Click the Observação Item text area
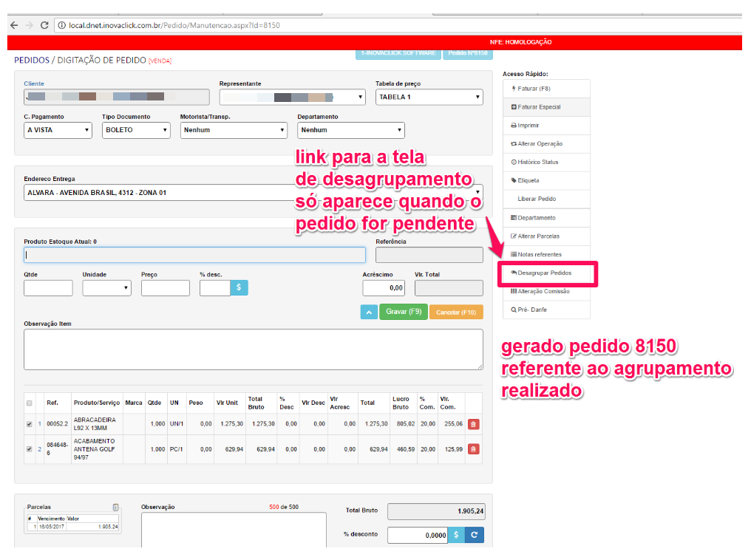 point(253,349)
